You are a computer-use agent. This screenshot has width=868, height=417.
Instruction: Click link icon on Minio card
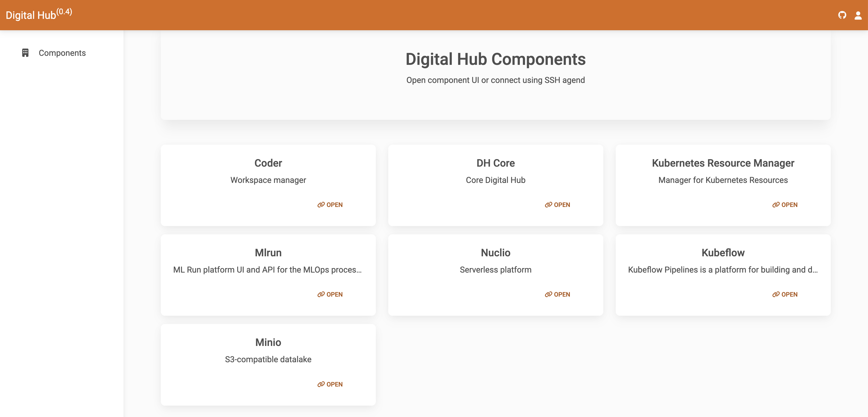pos(321,384)
